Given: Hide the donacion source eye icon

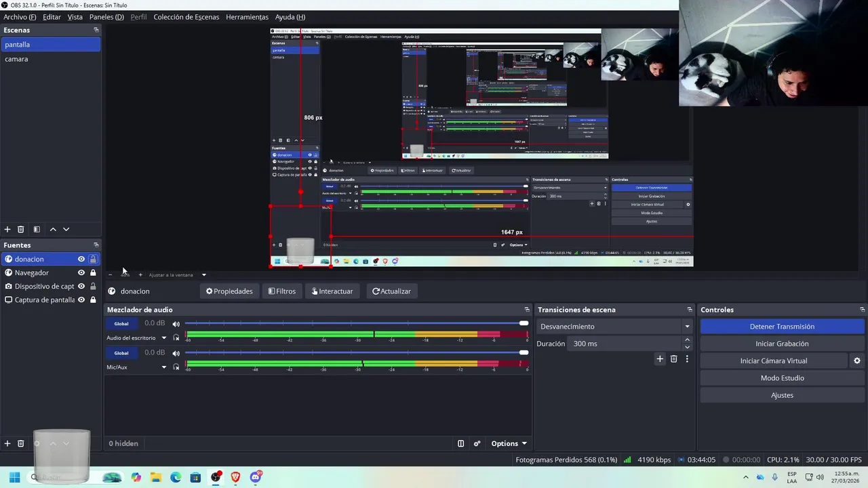Looking at the screenshot, I should pos(81,259).
